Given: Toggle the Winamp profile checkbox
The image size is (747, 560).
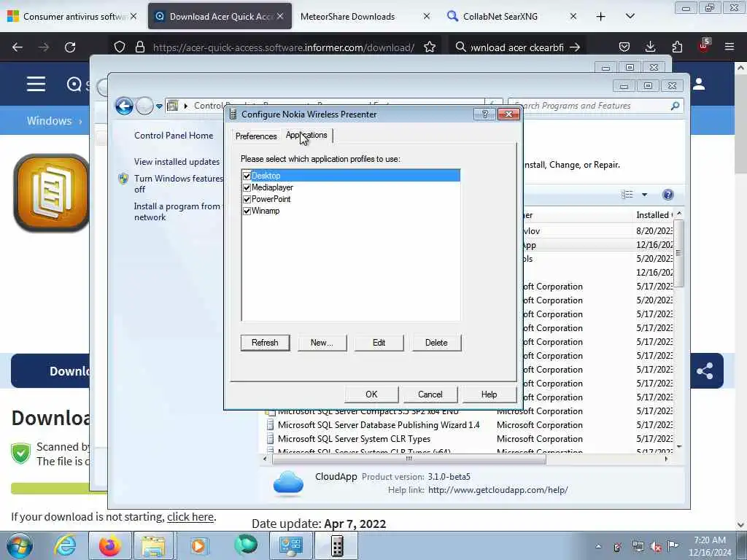Looking at the screenshot, I should 247,211.
